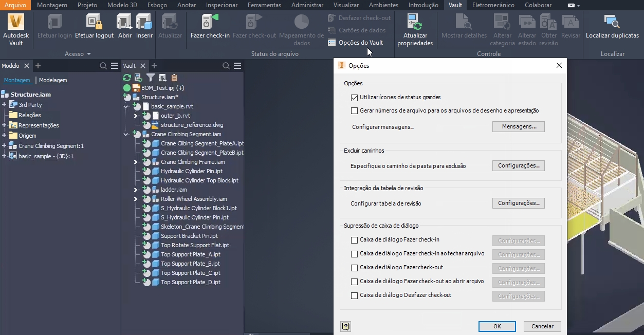644x335 pixels.
Task: Toggle Utilizar ícones de status grandes checkbox
Action: pos(354,97)
